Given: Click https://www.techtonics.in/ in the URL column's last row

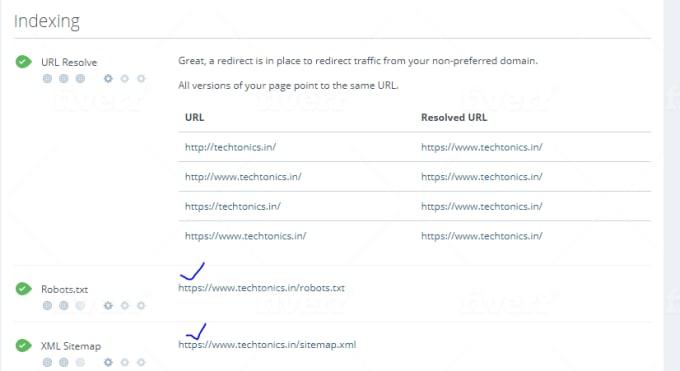Looking at the screenshot, I should 245,236.
